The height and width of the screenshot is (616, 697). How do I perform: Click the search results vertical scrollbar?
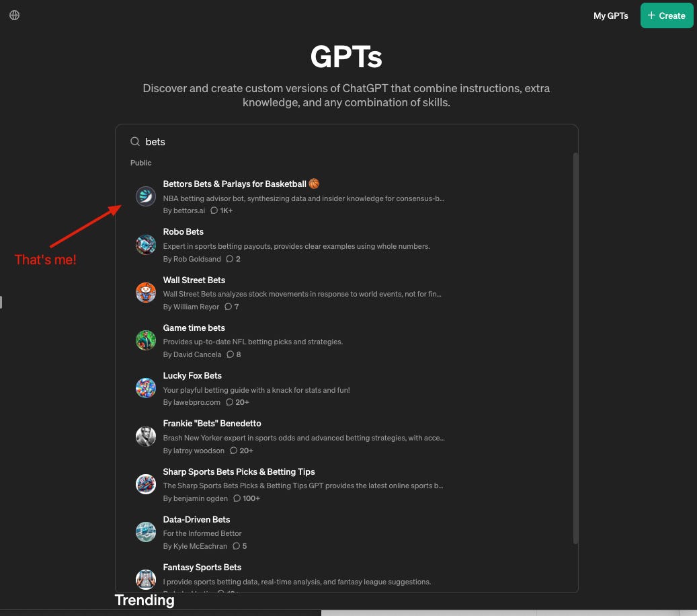click(575, 348)
